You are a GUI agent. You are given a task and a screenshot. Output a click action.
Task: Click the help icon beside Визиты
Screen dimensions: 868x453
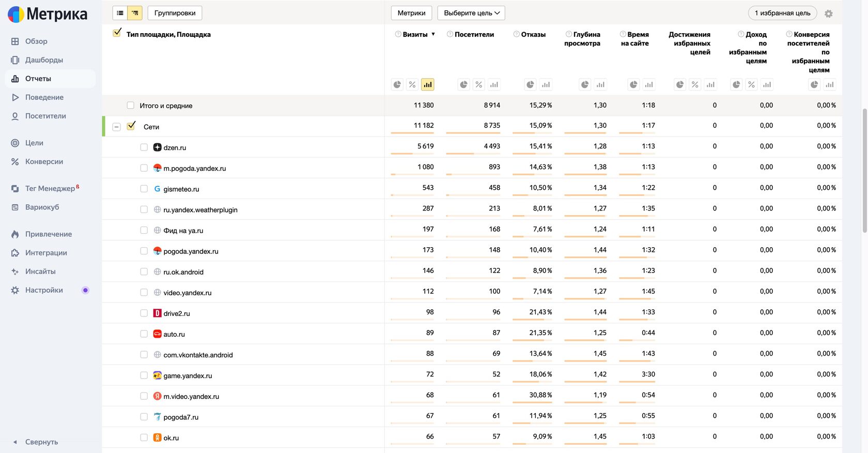[398, 34]
